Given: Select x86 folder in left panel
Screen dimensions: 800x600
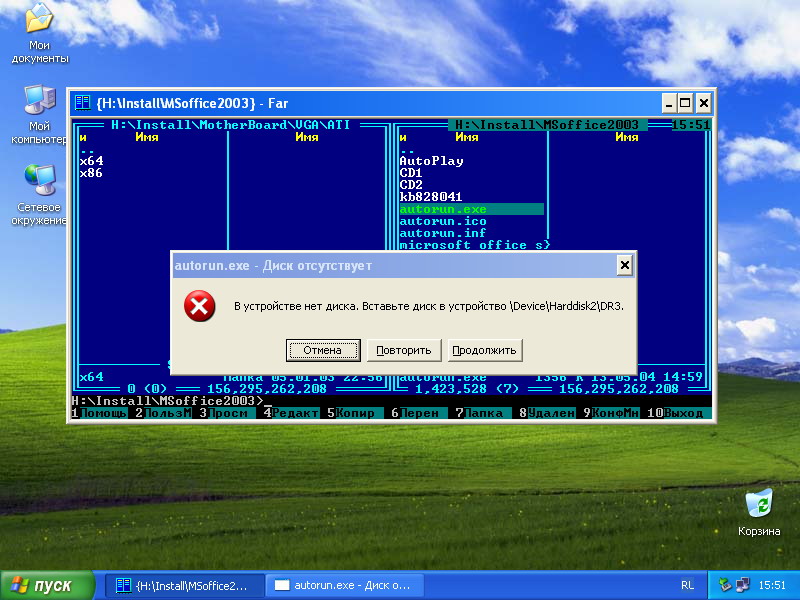Looking at the screenshot, I should [x=92, y=173].
